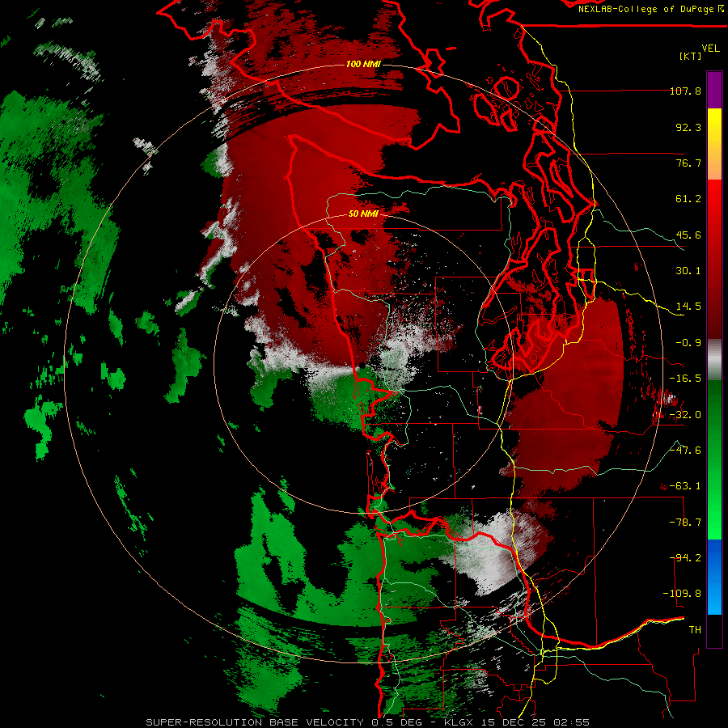Click the -0.9 legend value

pos(688,342)
